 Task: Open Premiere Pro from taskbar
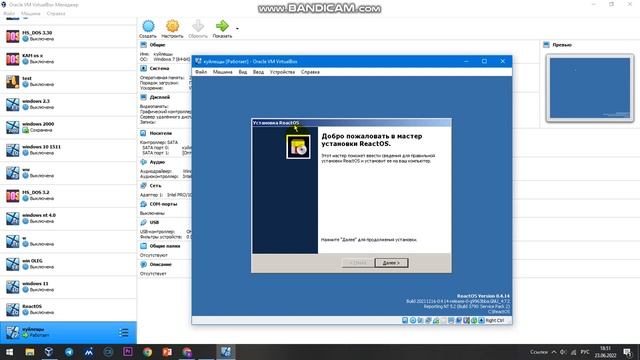[x=128, y=352]
